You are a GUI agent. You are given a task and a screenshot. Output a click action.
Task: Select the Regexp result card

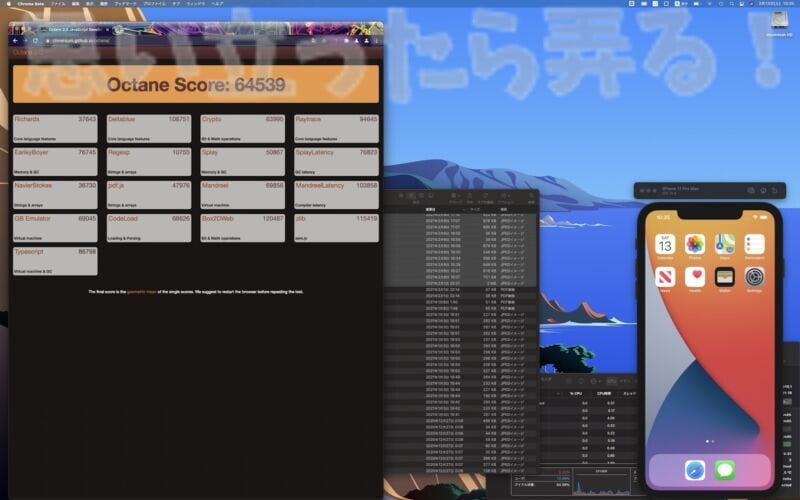click(x=149, y=162)
